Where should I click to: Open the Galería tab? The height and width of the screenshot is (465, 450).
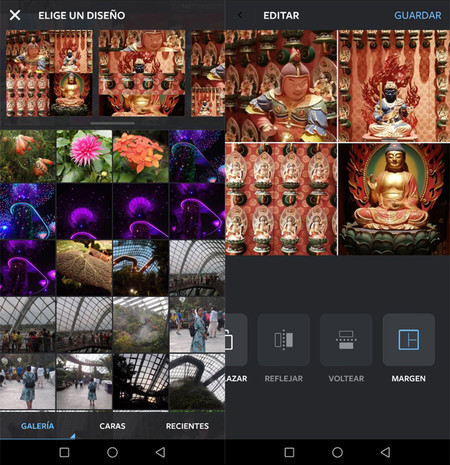37,426
